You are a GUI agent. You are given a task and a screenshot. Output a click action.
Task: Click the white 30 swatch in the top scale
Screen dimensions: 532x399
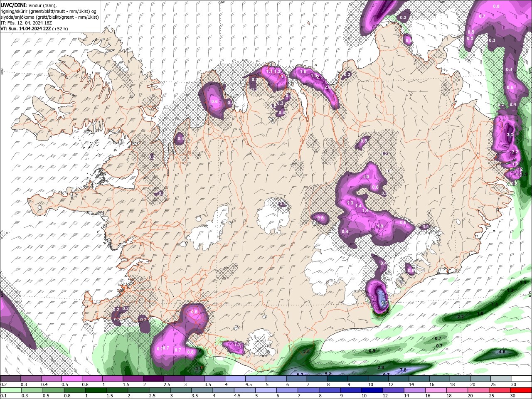click(522, 379)
